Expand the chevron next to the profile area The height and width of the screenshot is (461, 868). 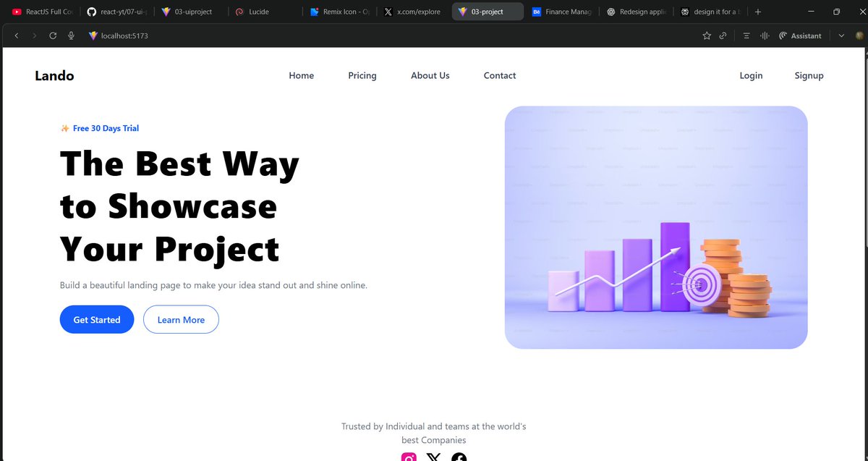841,35
